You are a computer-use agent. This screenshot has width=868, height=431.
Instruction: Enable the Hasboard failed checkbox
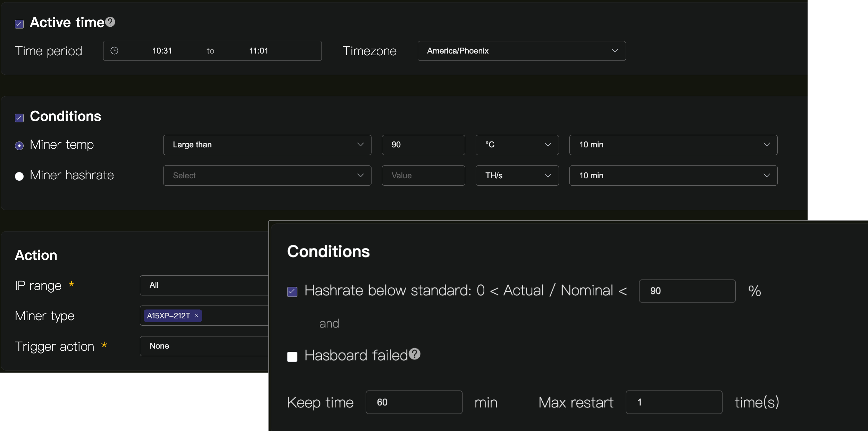(x=292, y=357)
